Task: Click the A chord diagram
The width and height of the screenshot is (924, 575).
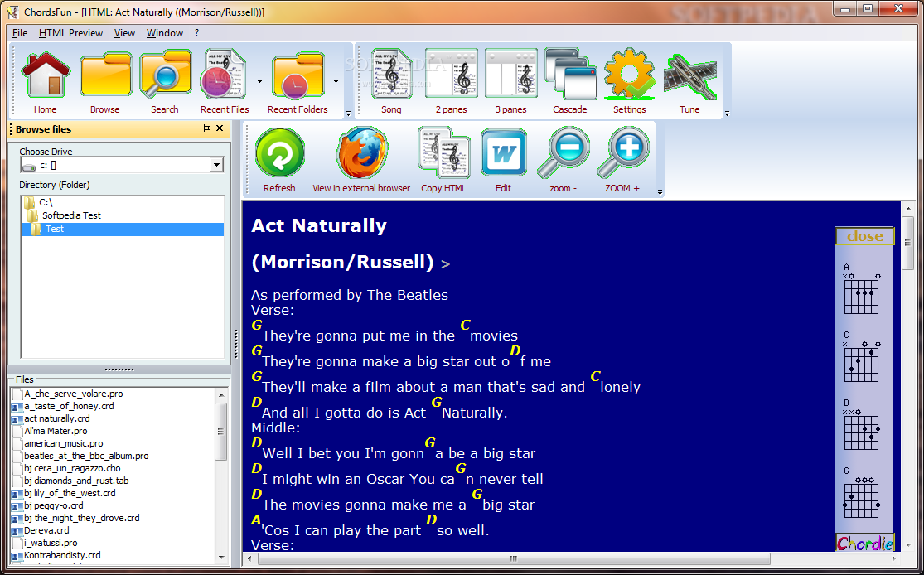Action: click(x=861, y=288)
